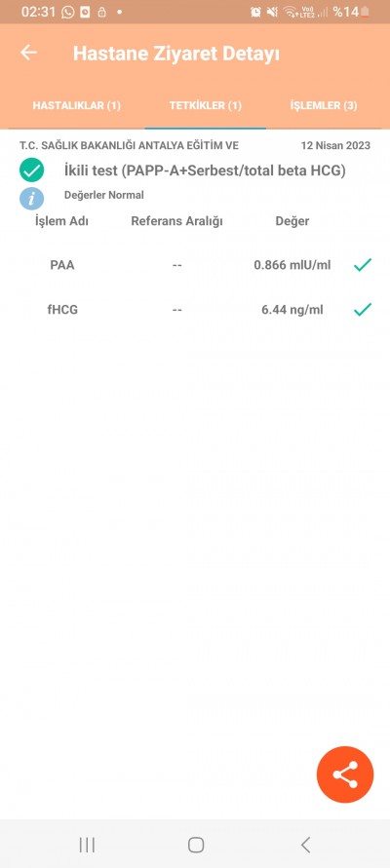Image resolution: width=390 pixels, height=868 pixels.
Task: Tap the Android home button
Action: tap(196, 845)
